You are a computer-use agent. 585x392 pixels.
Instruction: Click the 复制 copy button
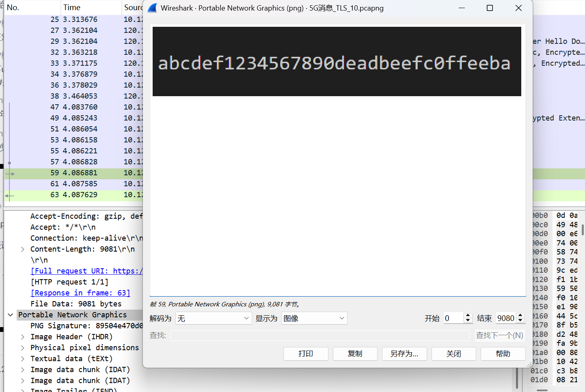tap(355, 354)
